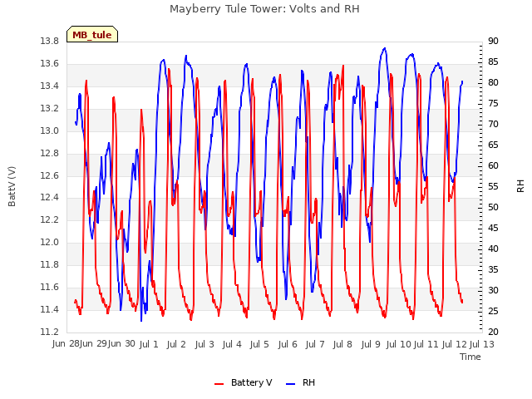Click the 75 RH axis value

[493, 103]
